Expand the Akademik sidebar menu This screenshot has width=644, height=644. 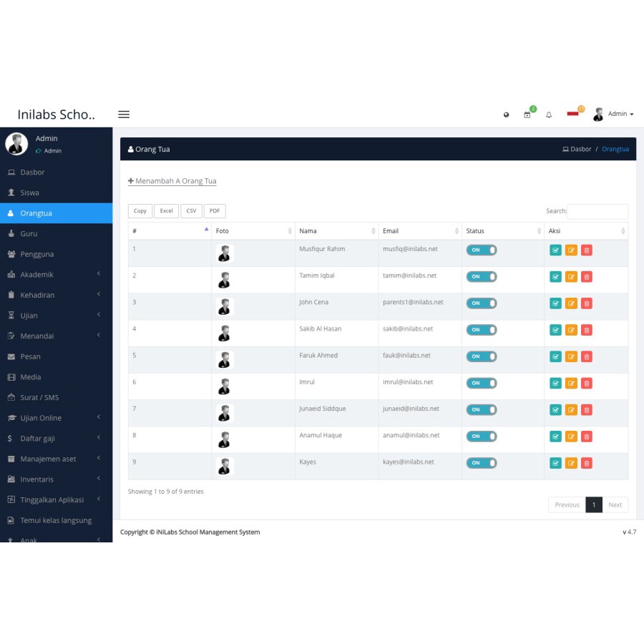click(x=56, y=275)
